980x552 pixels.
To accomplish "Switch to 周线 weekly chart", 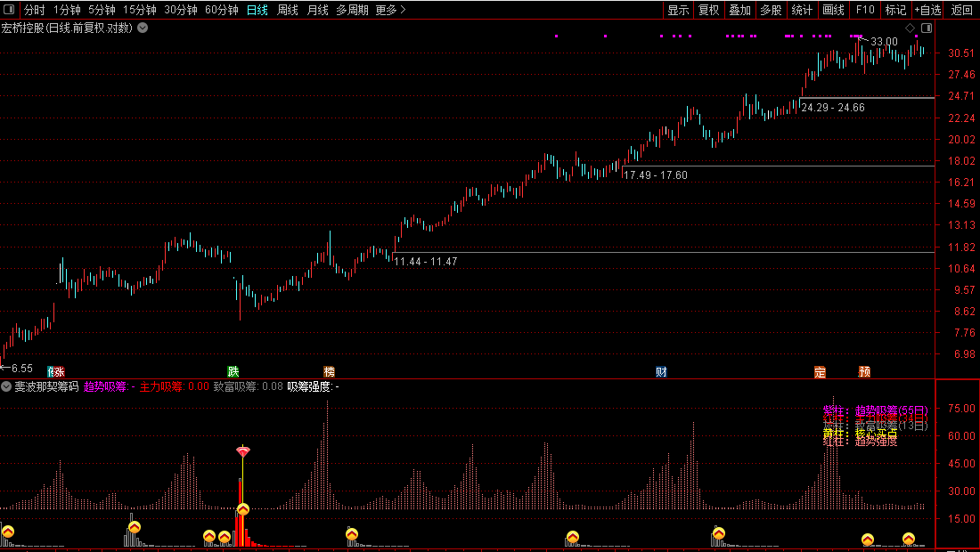I will 288,10.
